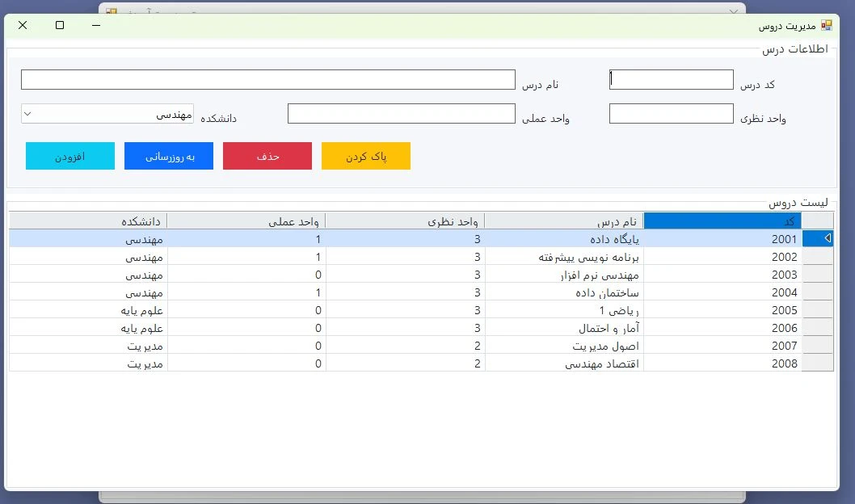The height and width of the screenshot is (504, 855).
Task: Click the واحد نظری input box
Action: coord(671,114)
